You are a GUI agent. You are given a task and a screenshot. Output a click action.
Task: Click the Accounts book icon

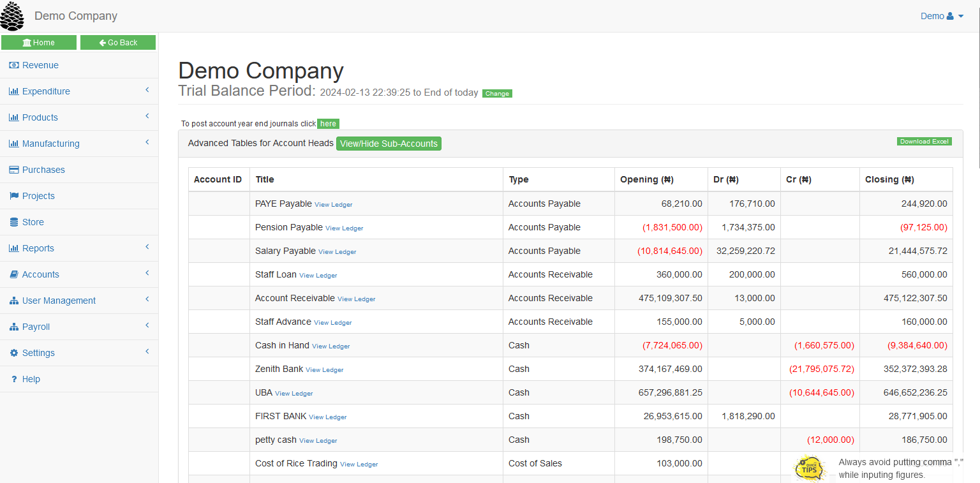(x=14, y=274)
